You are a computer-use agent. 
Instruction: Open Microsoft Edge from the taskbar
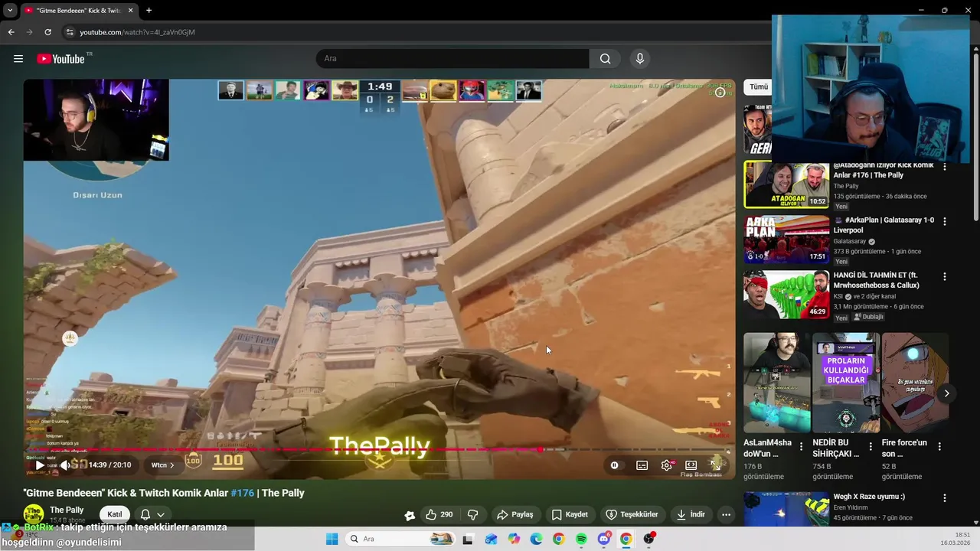536,539
